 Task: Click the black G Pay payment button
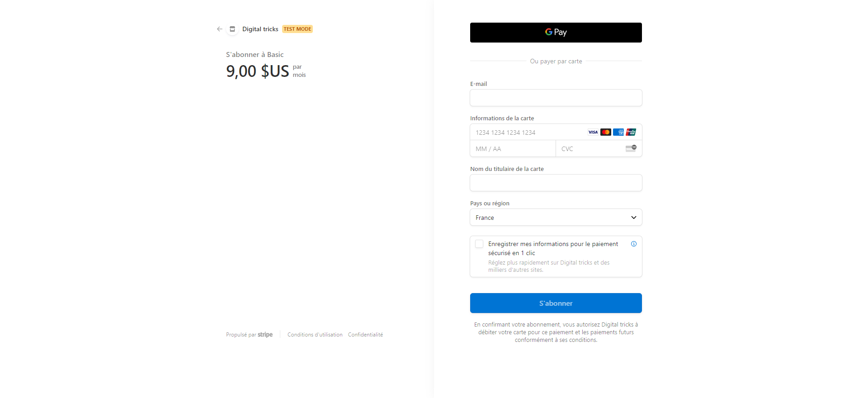pos(556,33)
